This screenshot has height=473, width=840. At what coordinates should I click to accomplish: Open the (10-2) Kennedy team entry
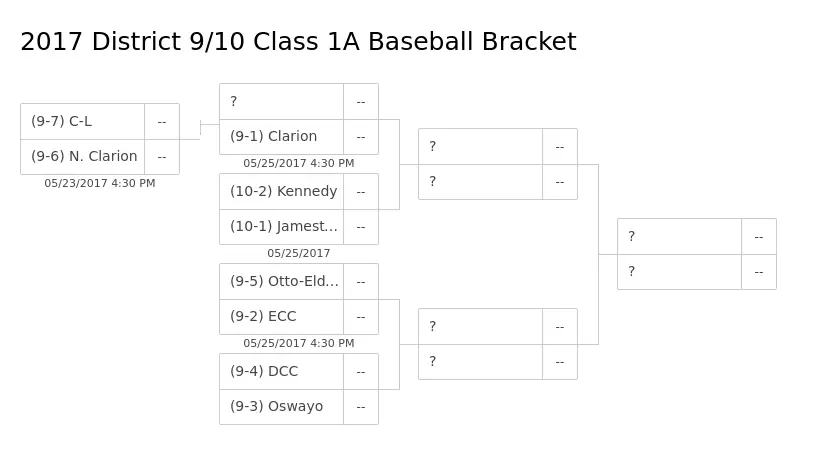283,192
